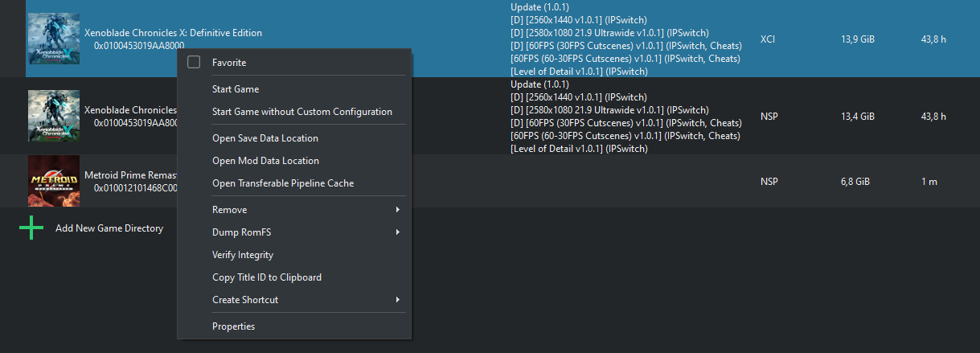Viewport: 980px width, 353px height.
Task: Click 43,8 h play time in XCI row
Action: (933, 39)
